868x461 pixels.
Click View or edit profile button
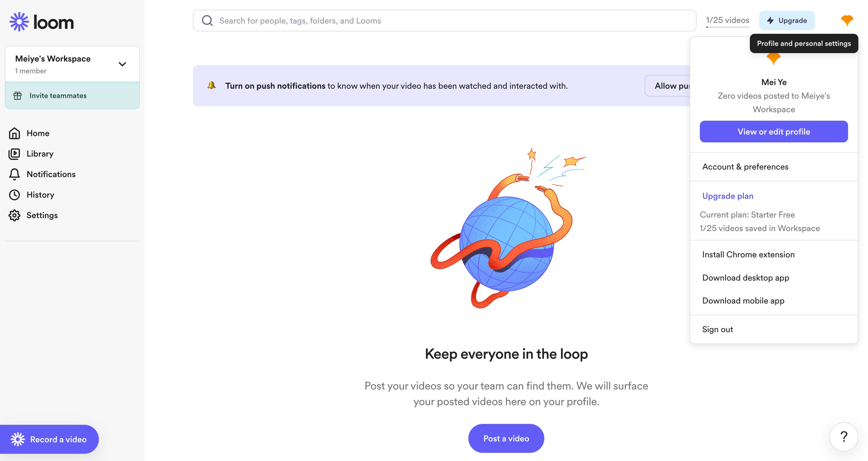(774, 132)
